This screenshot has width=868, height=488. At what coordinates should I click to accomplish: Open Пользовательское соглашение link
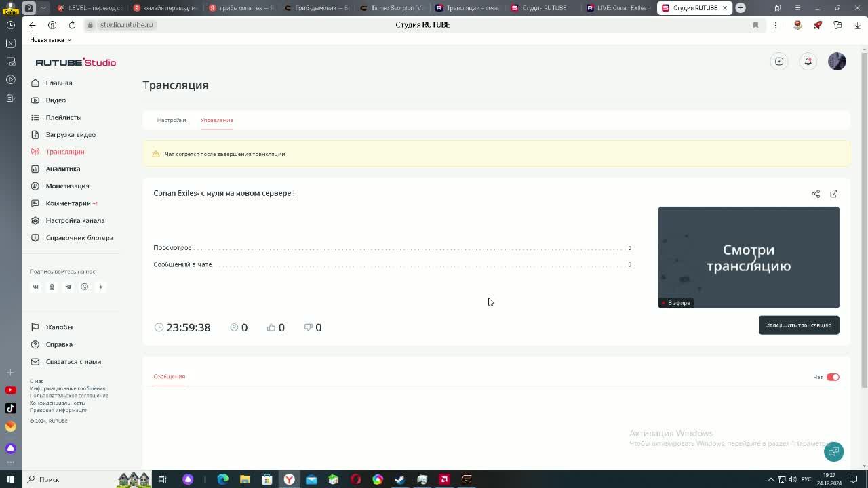(x=69, y=396)
